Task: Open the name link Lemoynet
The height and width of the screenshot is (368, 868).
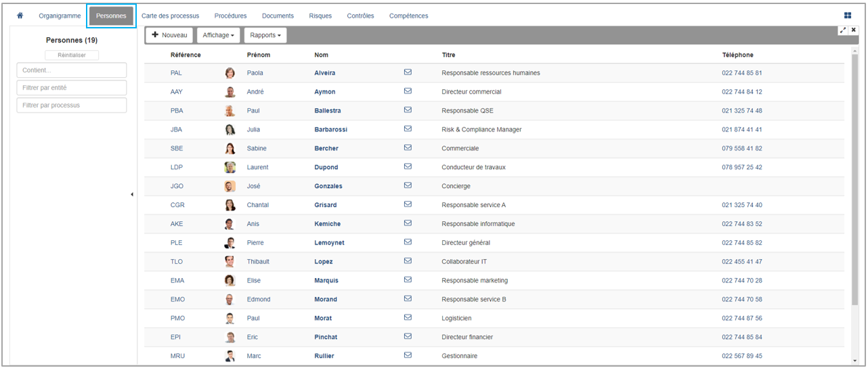Action: click(329, 243)
